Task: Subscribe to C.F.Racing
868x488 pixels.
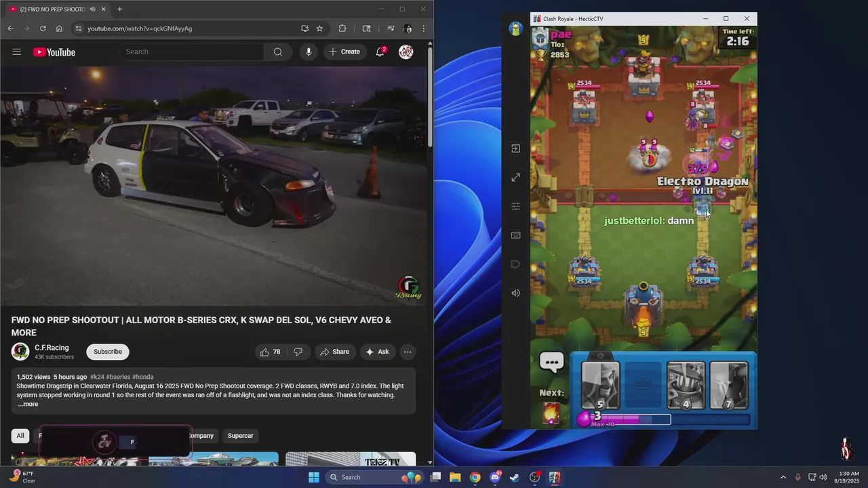Action: tap(108, 352)
